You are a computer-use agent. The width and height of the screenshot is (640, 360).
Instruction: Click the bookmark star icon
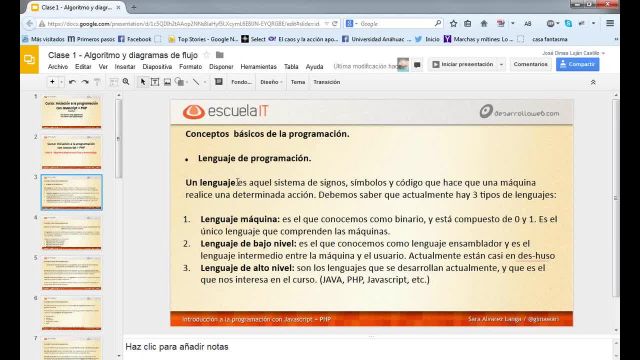pos(453,24)
